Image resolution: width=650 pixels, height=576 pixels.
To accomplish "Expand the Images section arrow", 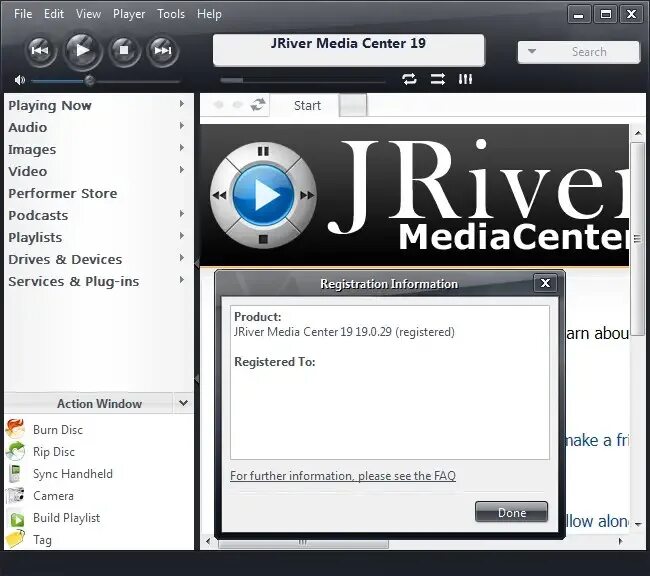I will pyautogui.click(x=182, y=147).
